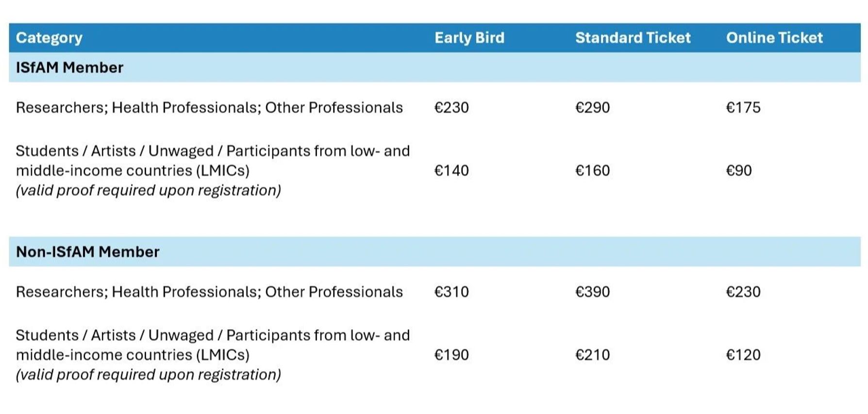Click the "ISfAM Member" section heading
Viewport: 868px width, 414px height.
tap(69, 67)
